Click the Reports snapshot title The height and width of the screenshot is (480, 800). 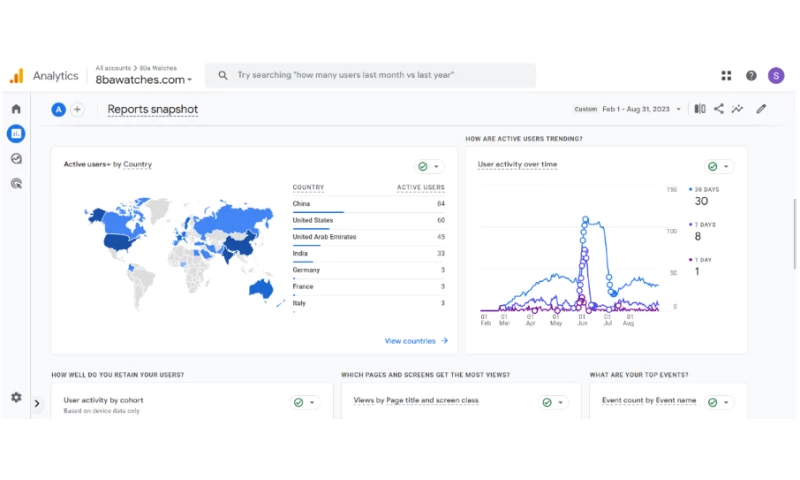[x=153, y=109]
